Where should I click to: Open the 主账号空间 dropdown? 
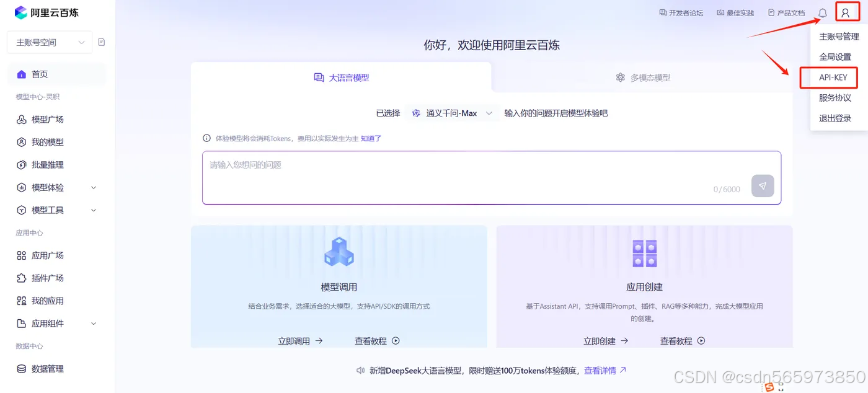pos(50,42)
